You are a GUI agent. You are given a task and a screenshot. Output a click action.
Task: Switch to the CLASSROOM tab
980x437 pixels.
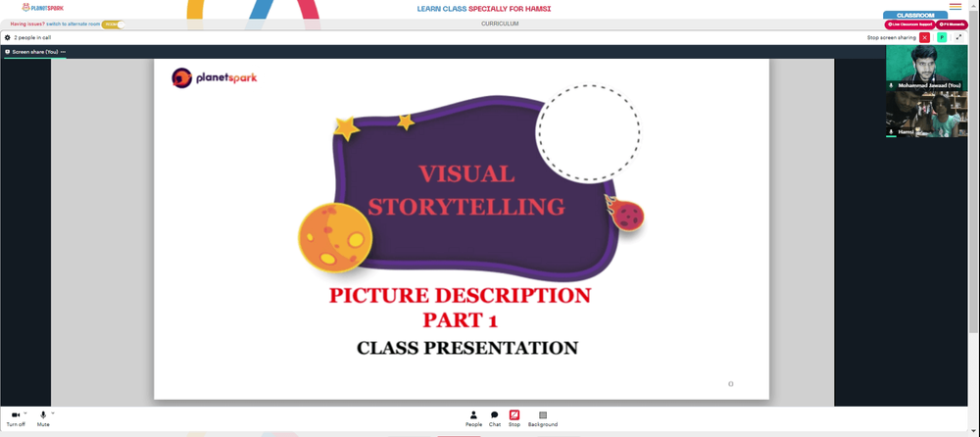[x=915, y=15]
